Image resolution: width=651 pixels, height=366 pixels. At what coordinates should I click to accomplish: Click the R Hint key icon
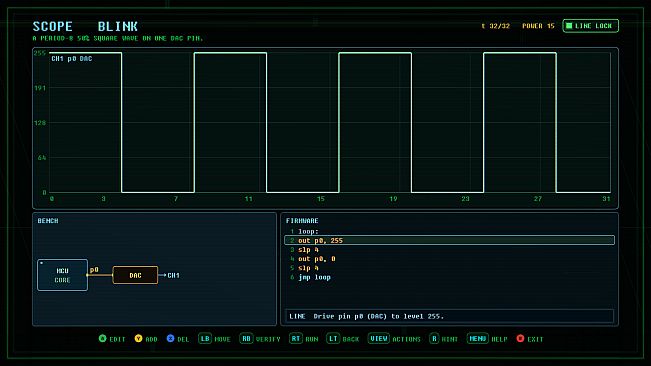pyautogui.click(x=434, y=339)
